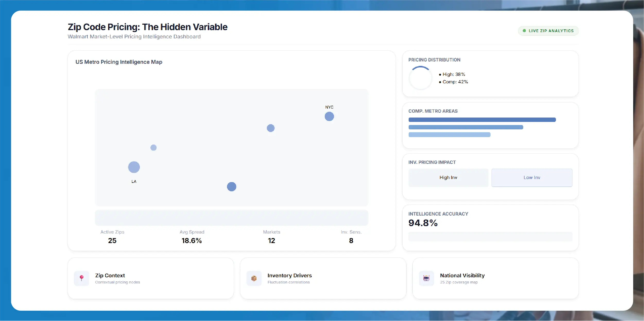Viewport: 644px width, 321px height.
Task: Open the Zip Context card
Action: [151, 278]
